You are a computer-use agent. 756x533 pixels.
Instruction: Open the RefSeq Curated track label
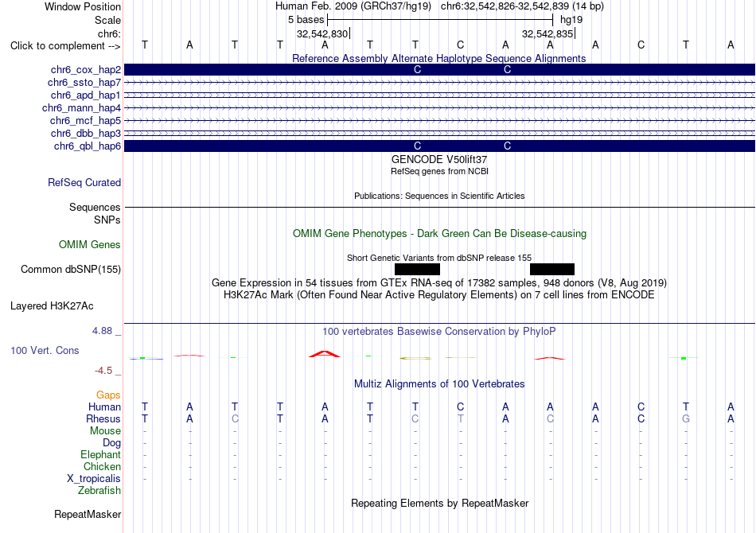tap(84, 183)
